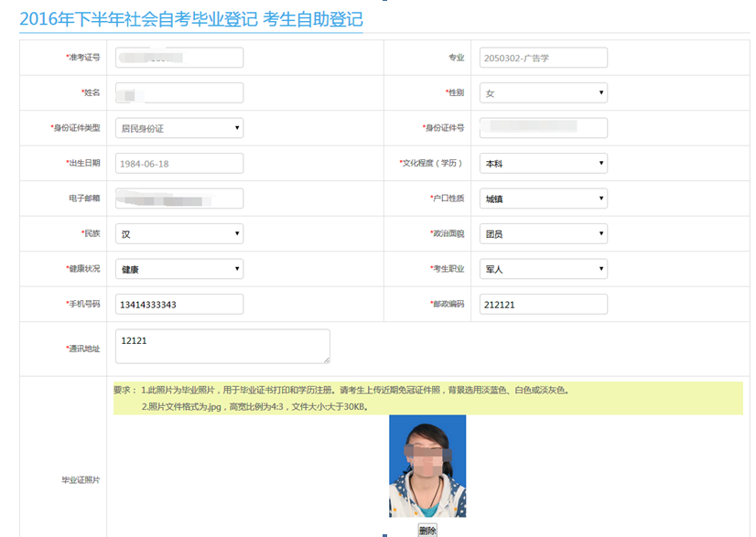The height and width of the screenshot is (537, 756).
Task: Click the 邮政编码 field with 212121
Action: [544, 304]
